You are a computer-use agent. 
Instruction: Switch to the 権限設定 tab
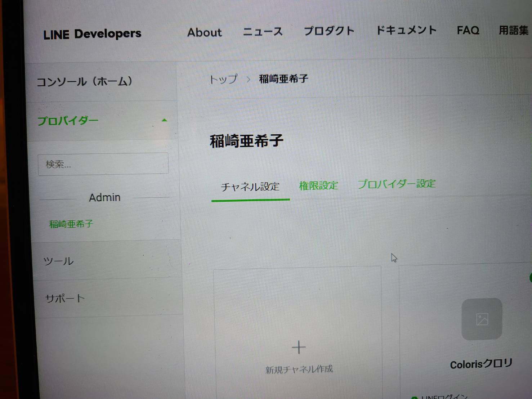click(x=319, y=185)
